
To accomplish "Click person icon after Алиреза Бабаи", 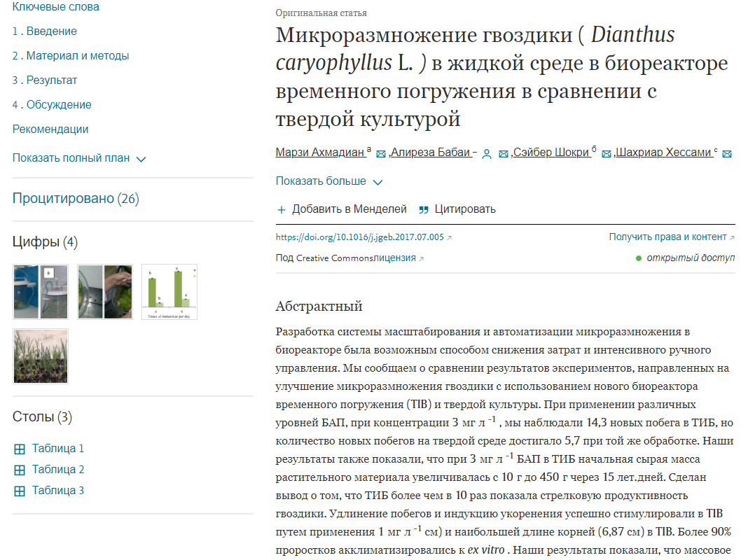I will (x=487, y=154).
